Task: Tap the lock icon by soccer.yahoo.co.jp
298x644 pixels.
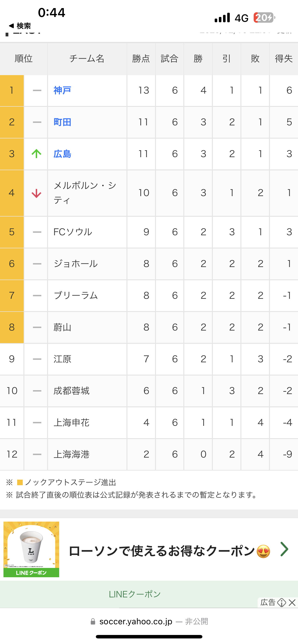Action: point(93,622)
